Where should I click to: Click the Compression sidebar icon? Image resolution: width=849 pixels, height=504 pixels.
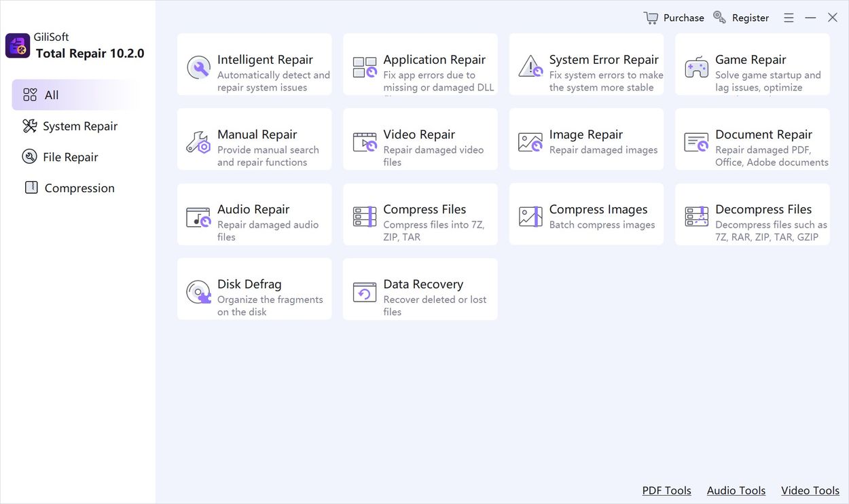[31, 187]
